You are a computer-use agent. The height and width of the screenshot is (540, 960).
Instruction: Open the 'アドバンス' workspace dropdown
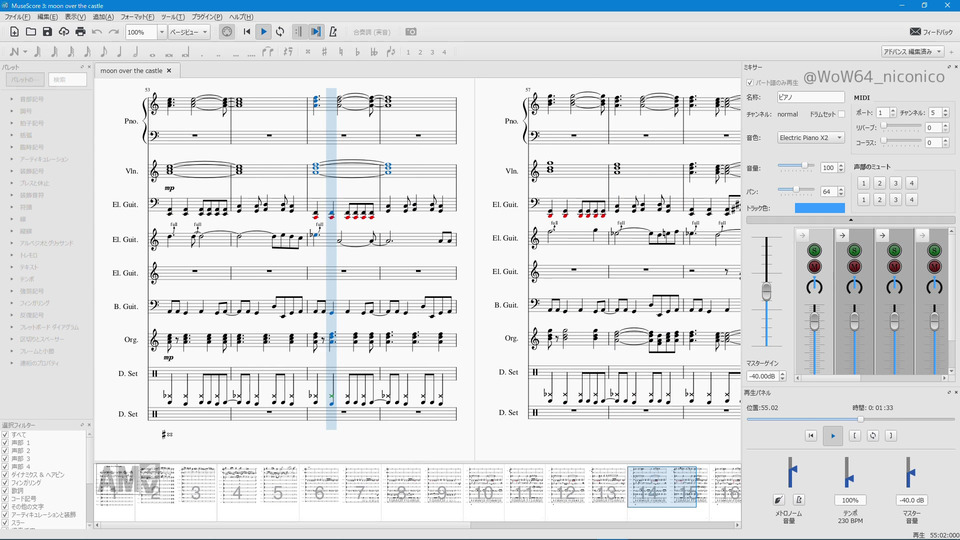tap(912, 52)
